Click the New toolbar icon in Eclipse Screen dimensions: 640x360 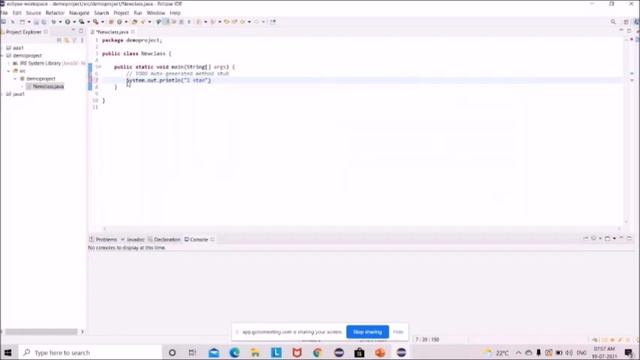pyautogui.click(x=22, y=22)
